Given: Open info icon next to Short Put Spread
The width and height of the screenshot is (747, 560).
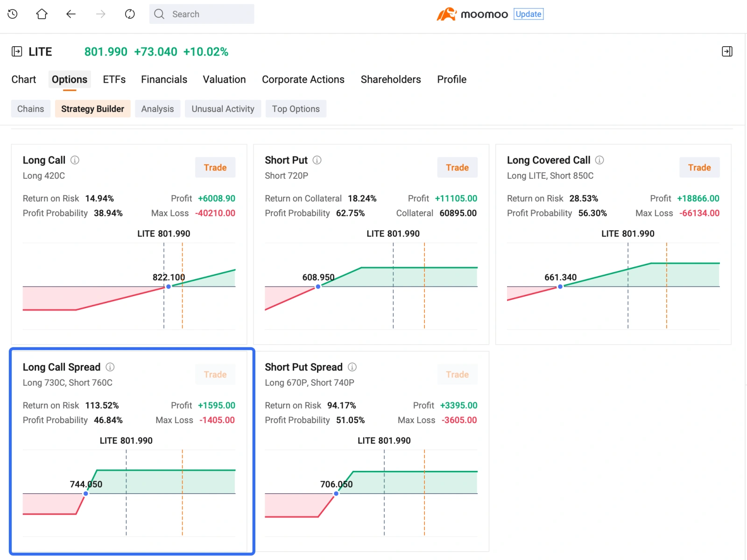Looking at the screenshot, I should [352, 367].
